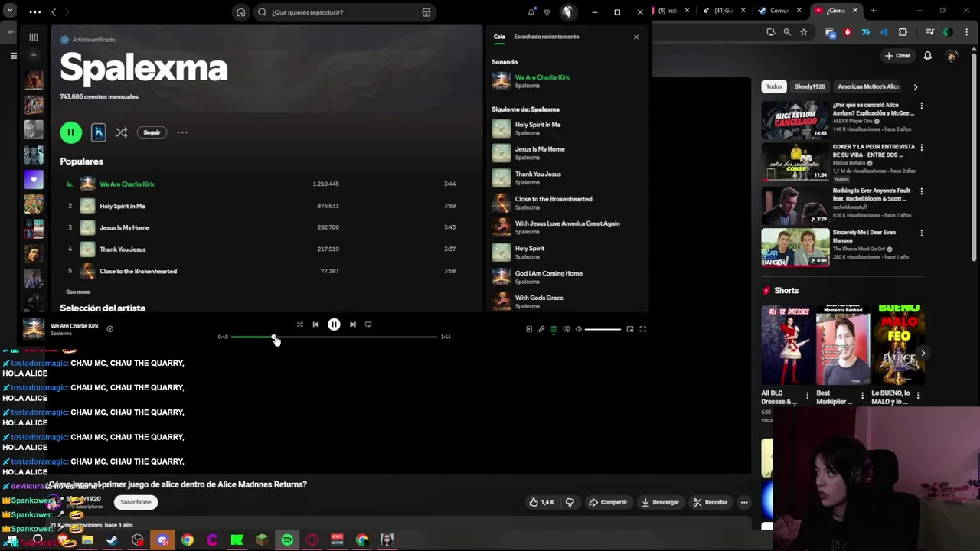
Task: Click the Descargar button under video
Action: tap(661, 502)
